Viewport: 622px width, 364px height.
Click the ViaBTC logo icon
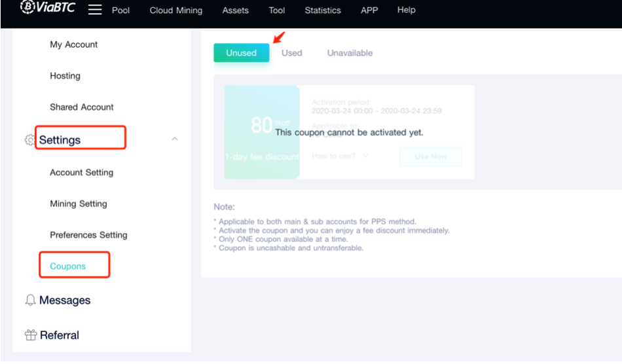tap(28, 7)
